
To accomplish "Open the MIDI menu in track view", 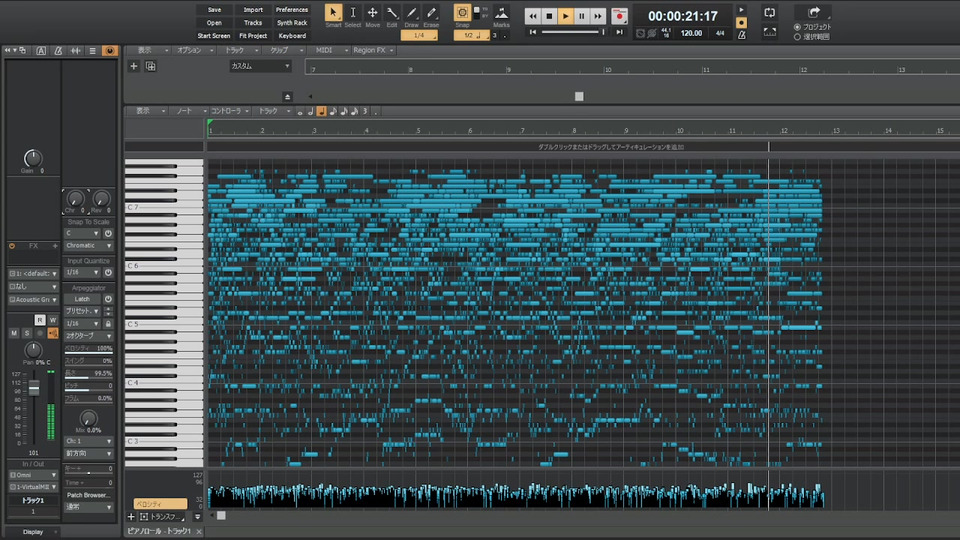I will coord(325,50).
